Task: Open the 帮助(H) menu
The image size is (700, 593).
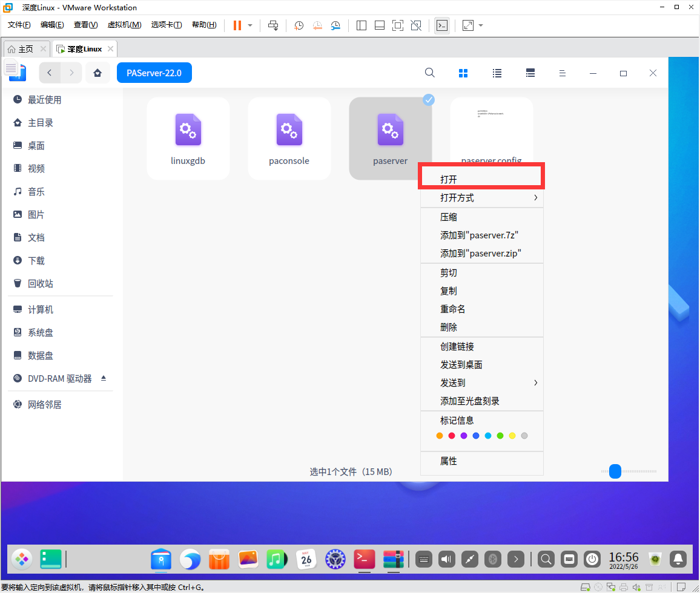Action: tap(204, 25)
